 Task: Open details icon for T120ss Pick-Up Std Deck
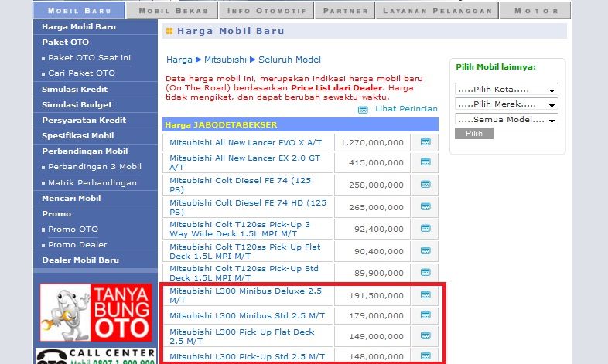coord(425,273)
